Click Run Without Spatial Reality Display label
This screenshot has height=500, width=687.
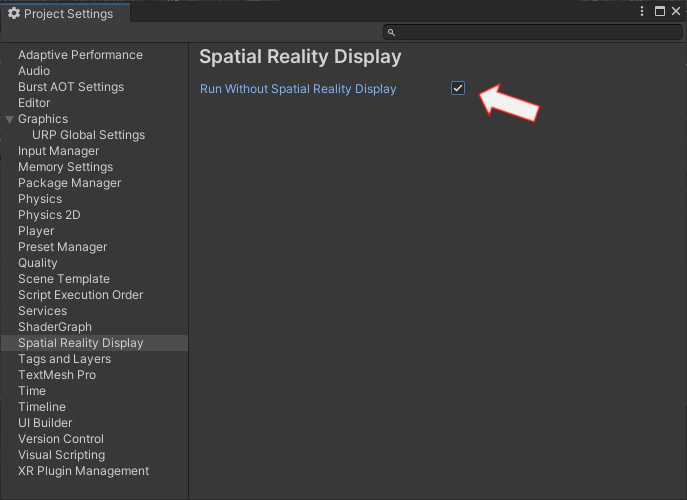(x=298, y=89)
